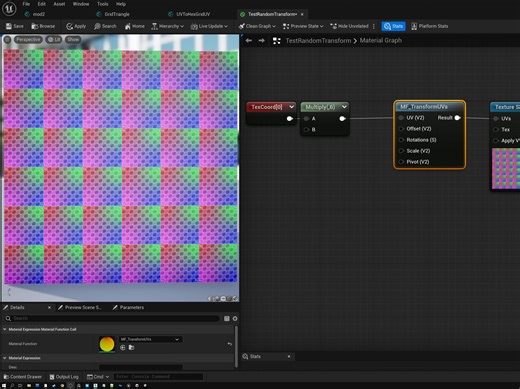Image resolution: width=520 pixels, height=389 pixels.
Task: Open the viewport Show menu
Action: [73, 40]
